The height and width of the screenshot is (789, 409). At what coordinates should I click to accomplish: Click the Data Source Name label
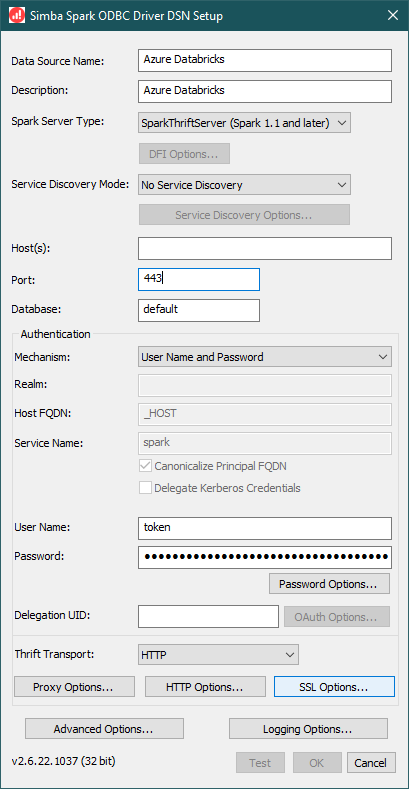(x=57, y=61)
